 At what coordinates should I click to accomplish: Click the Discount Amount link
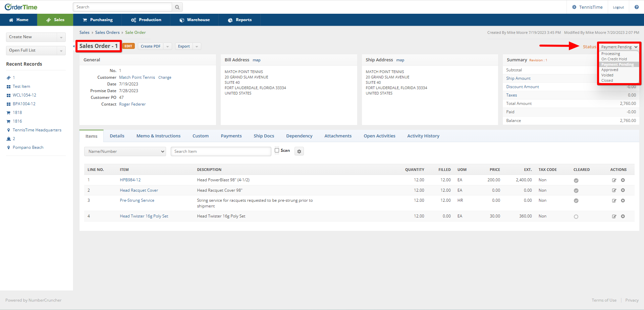[x=523, y=87]
